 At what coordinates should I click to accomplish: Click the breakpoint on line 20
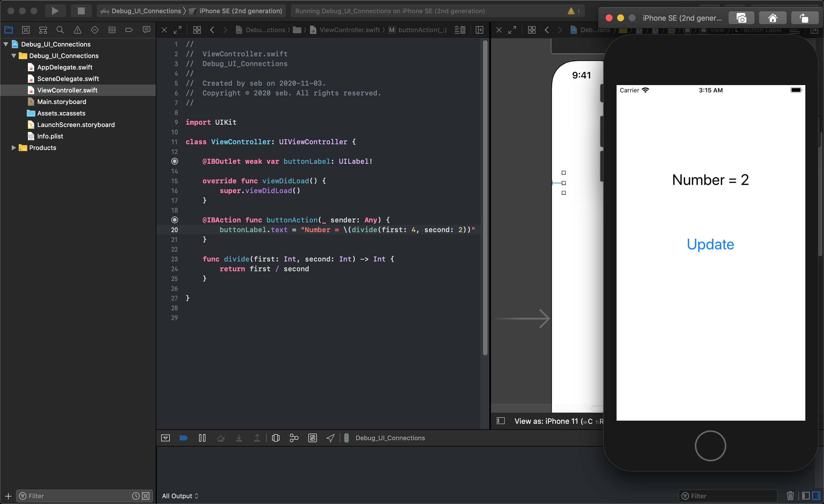[x=174, y=230]
